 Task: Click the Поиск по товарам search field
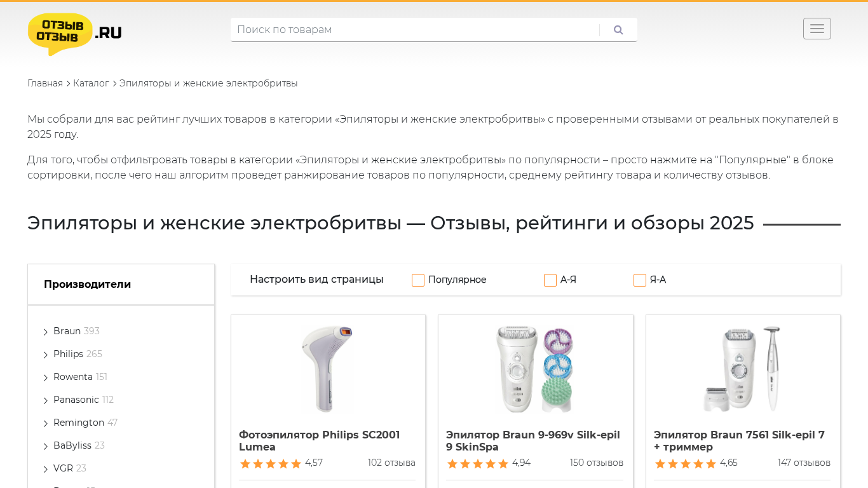pyautogui.click(x=414, y=30)
